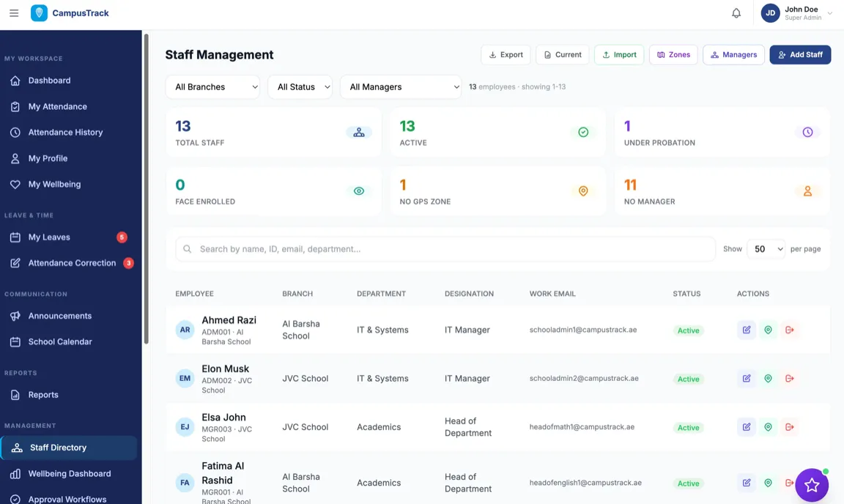Click the hamburger menu icon
The width and height of the screenshot is (844, 504).
(14, 13)
